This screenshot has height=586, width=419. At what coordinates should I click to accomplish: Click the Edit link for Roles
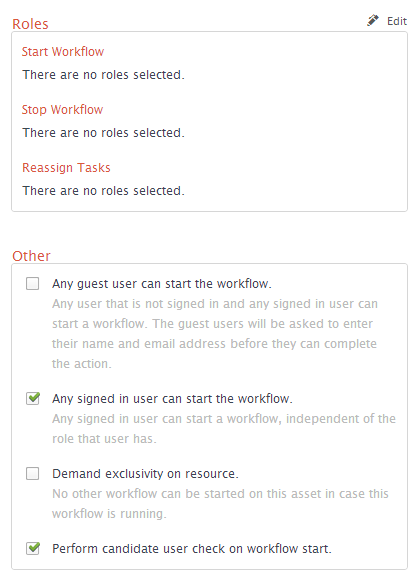[x=397, y=21]
